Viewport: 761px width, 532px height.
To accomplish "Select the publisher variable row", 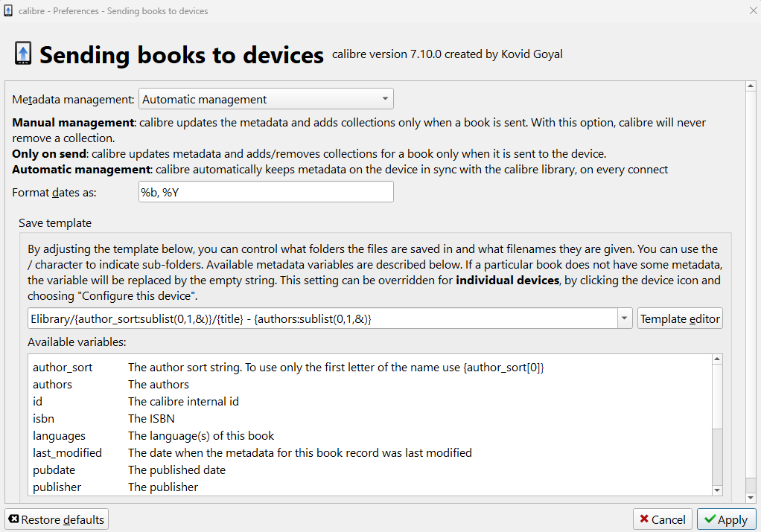I will (57, 487).
